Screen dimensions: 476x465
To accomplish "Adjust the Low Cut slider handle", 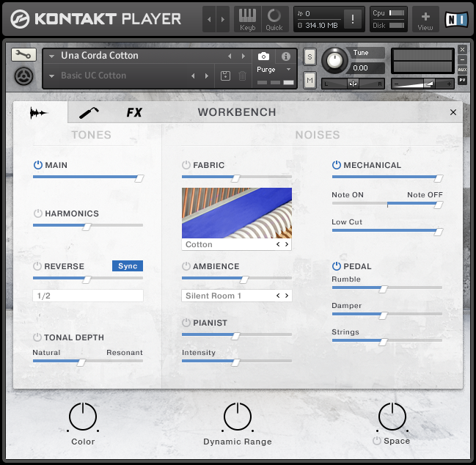I will pyautogui.click(x=438, y=232).
